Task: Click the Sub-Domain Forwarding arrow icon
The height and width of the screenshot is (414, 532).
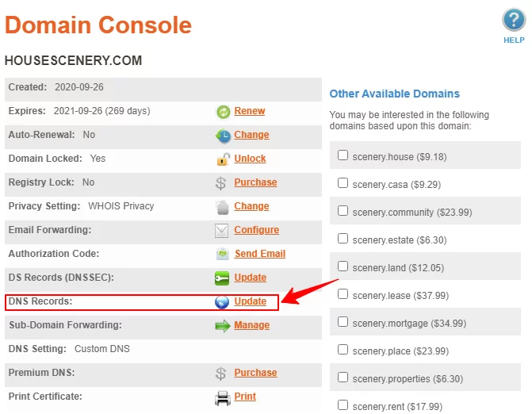Action: click(223, 326)
